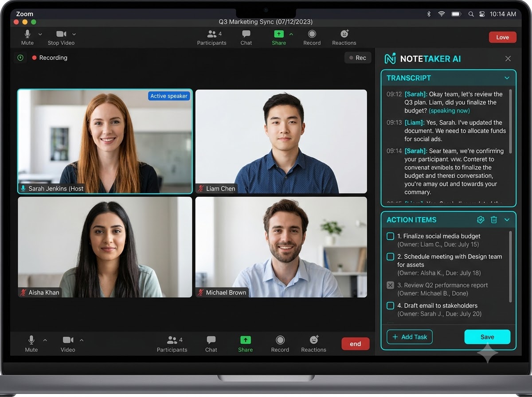Click the Notetaker AI logo icon
This screenshot has height=397, width=532.
(390, 58)
